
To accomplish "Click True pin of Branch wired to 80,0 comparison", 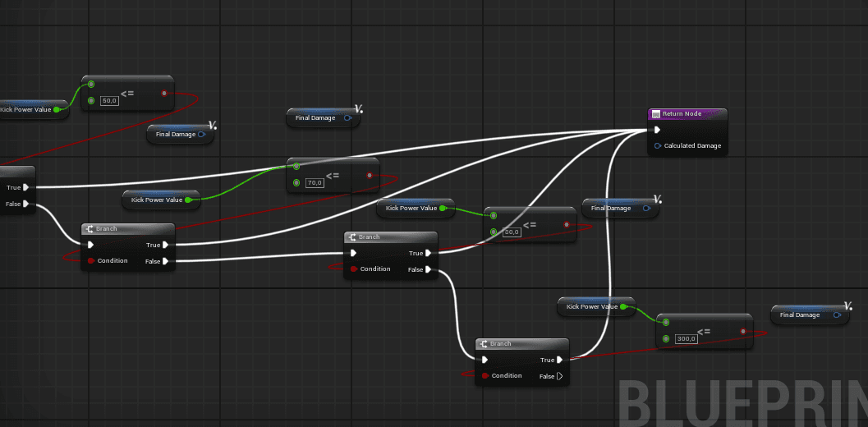I will click(x=429, y=253).
